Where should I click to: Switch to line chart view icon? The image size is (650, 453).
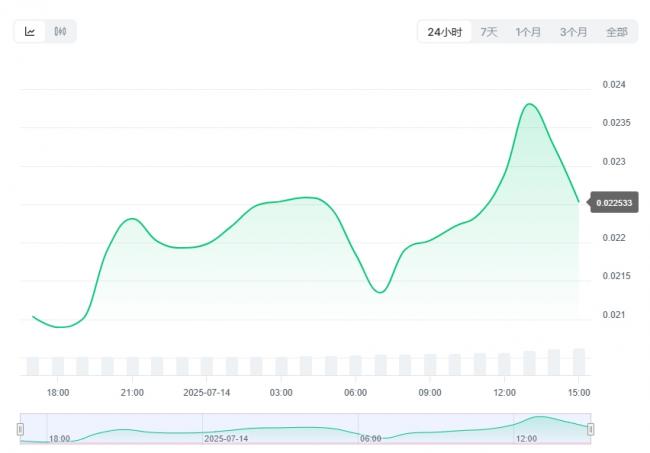coord(30,31)
